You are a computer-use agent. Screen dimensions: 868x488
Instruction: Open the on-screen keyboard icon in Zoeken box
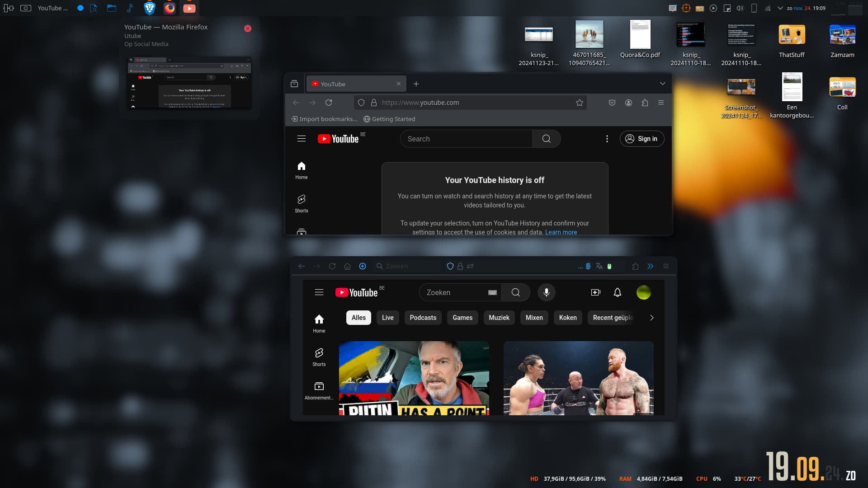coord(493,292)
